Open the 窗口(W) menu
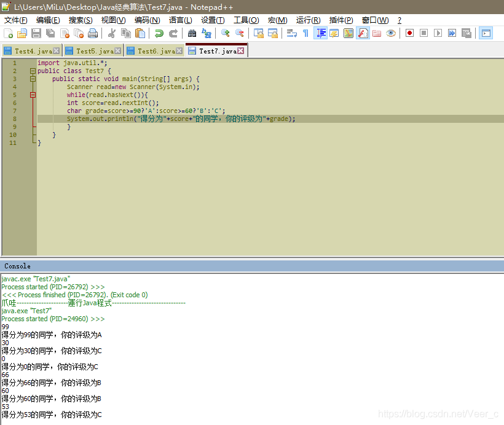The width and height of the screenshot is (504, 425). [x=375, y=20]
